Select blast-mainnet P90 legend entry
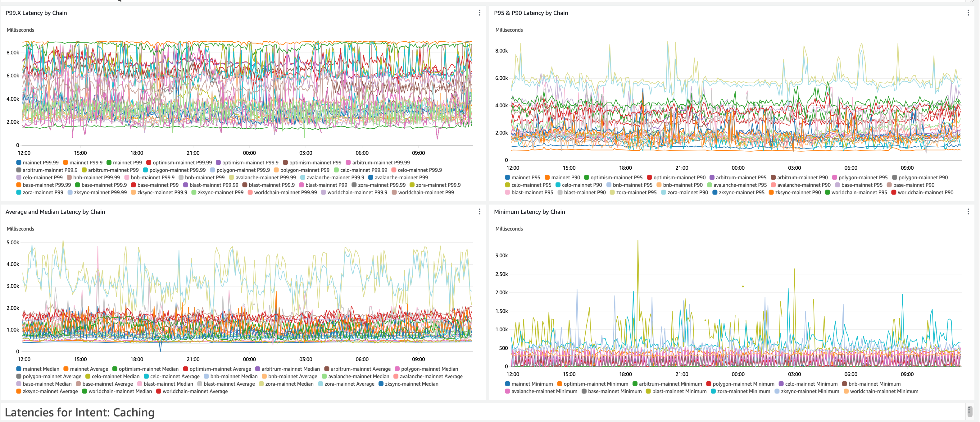Image resolution: width=980 pixels, height=422 pixels. point(581,193)
